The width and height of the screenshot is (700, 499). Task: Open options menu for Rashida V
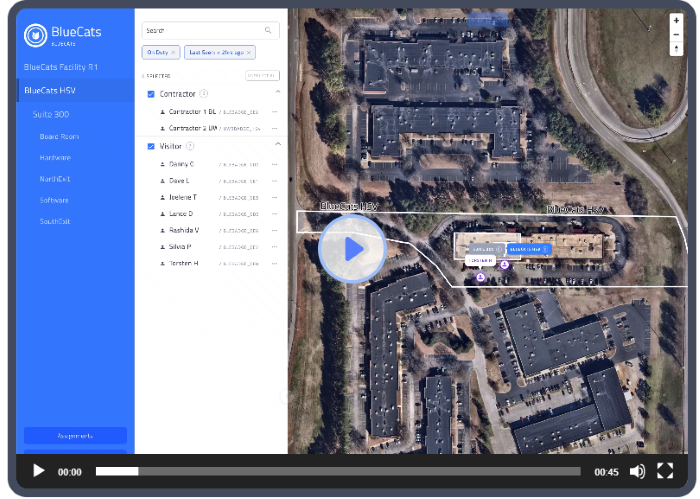pos(275,231)
